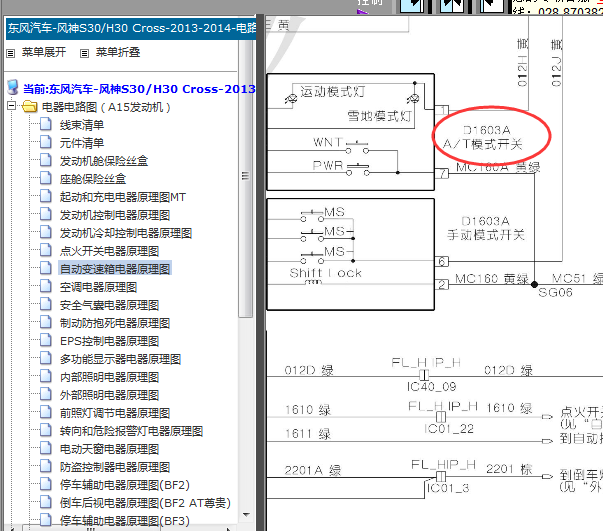
Task: Click the page icon beside 多功能显示器电器原理图
Action: click(46, 358)
